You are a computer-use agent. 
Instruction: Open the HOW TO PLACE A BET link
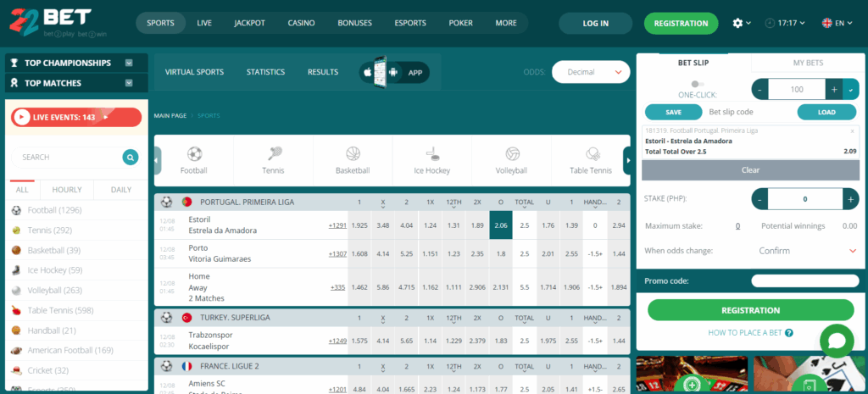tap(745, 333)
